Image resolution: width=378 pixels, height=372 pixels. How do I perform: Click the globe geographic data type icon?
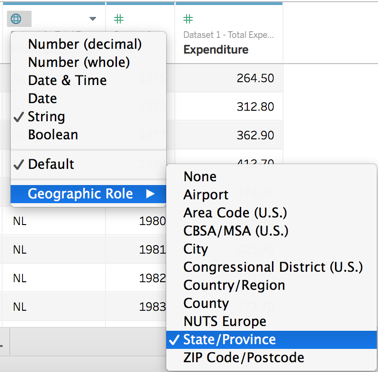point(16,19)
